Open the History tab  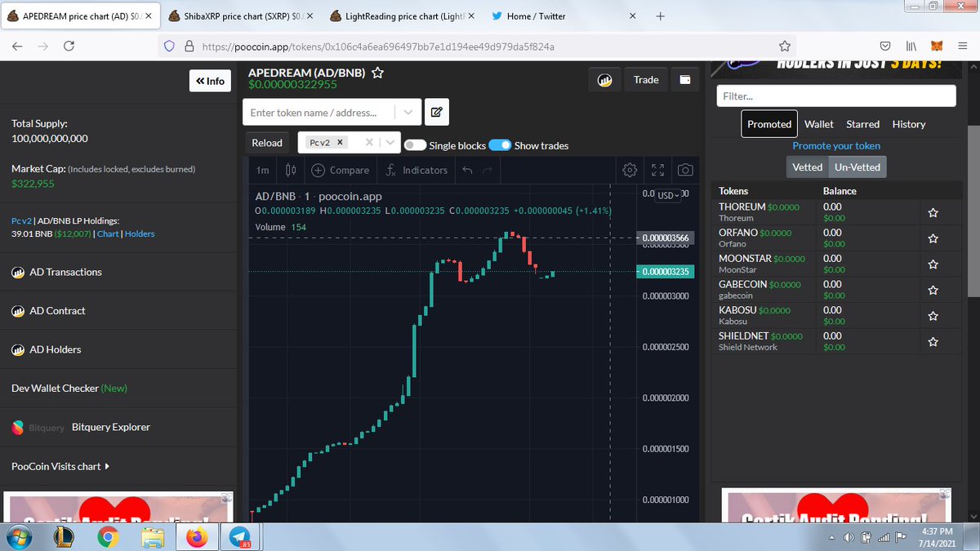click(909, 124)
